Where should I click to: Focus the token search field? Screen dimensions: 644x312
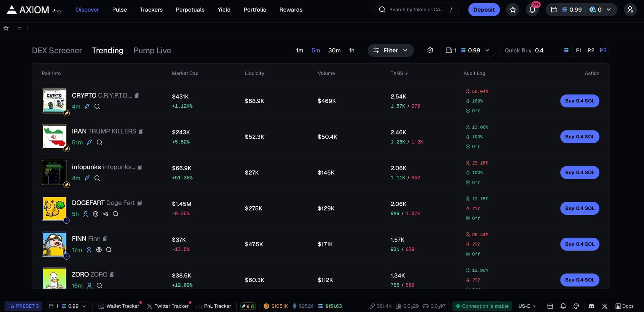(x=416, y=10)
